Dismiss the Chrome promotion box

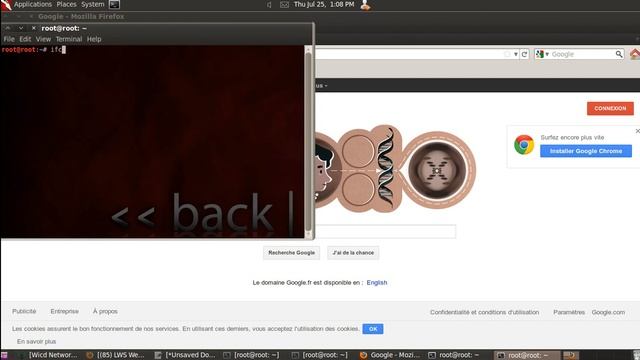(637, 131)
